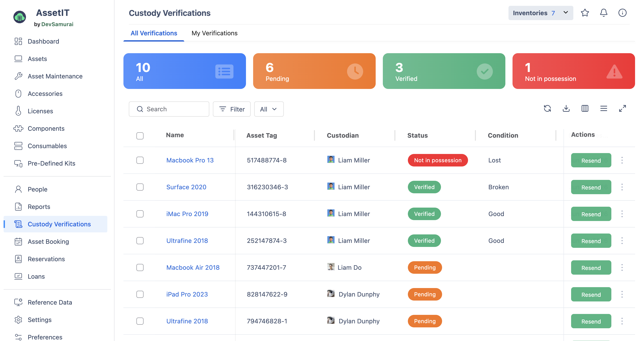Viewport: 644px width, 341px height.
Task: Check the iPad Pro 2023 row checkbox
Action: [140, 294]
